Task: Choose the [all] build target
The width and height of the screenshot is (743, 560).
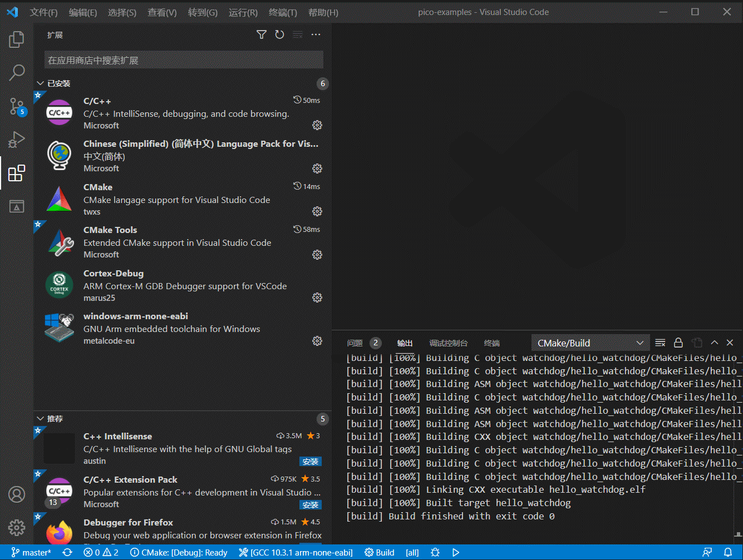Action: 412,552
